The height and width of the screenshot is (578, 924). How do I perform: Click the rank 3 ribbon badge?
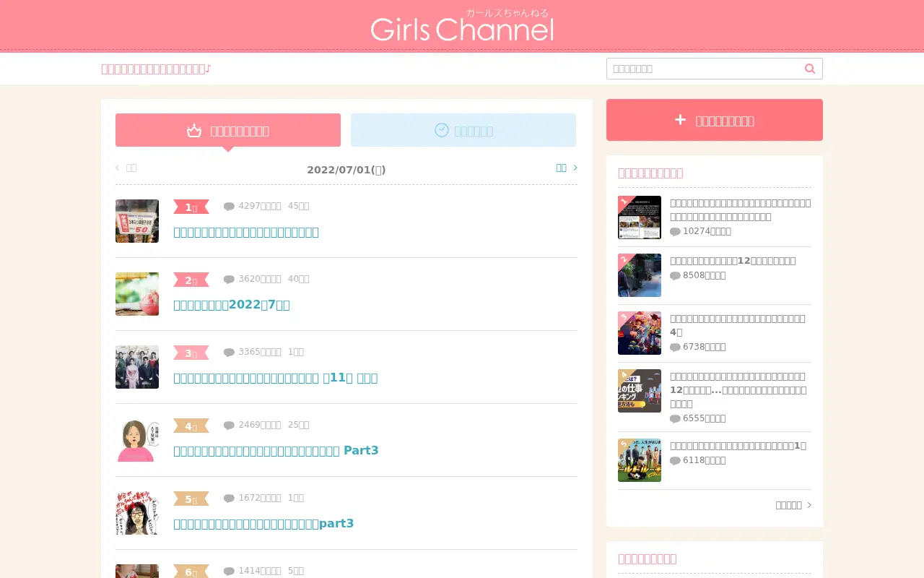pos(191,353)
